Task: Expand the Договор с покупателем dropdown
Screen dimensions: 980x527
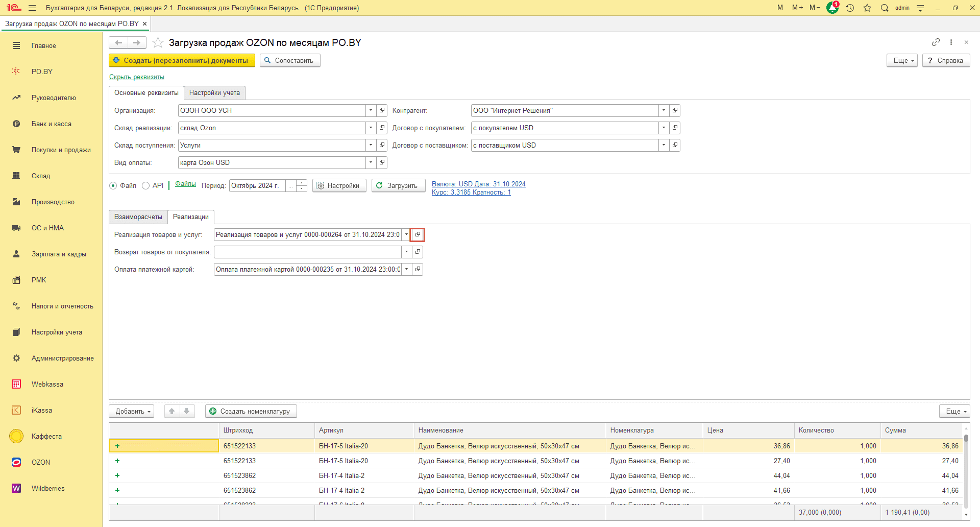Action: (x=664, y=128)
